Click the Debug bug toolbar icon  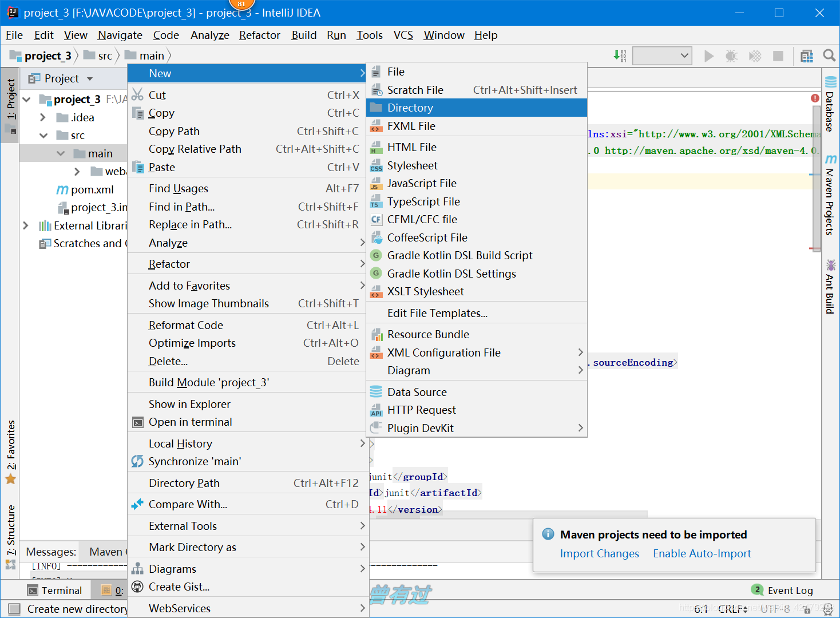[731, 56]
